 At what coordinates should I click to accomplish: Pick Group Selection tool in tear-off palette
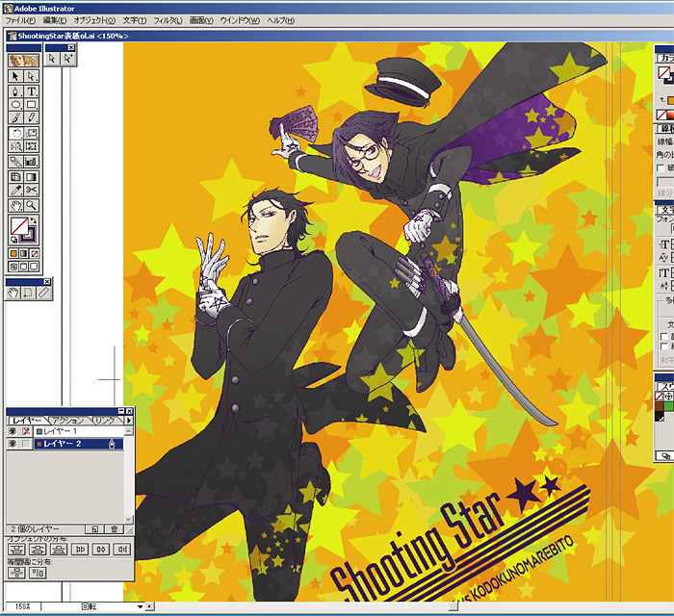point(68,59)
